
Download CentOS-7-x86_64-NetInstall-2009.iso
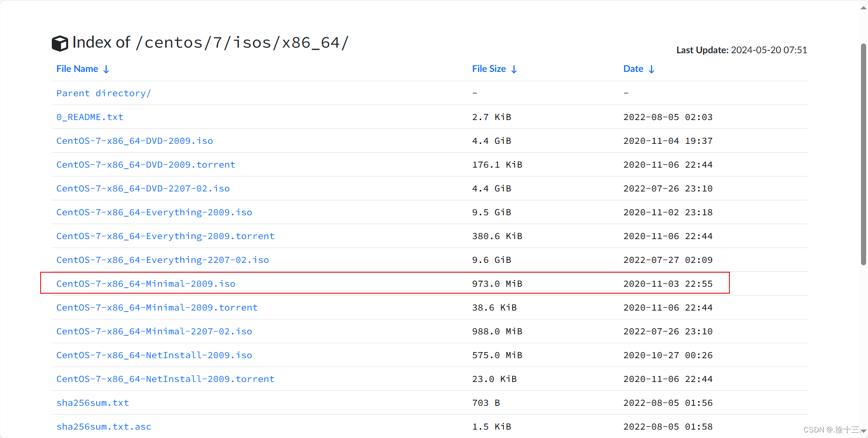154,355
